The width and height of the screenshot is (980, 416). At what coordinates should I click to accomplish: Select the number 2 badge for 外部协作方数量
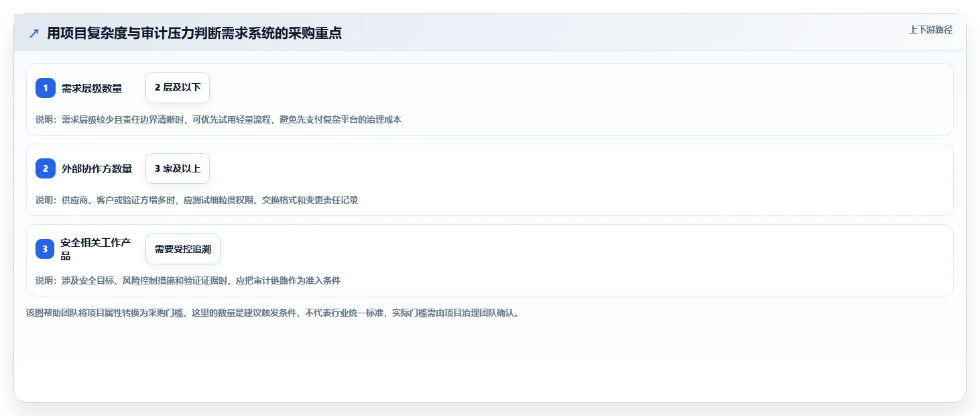click(x=46, y=168)
